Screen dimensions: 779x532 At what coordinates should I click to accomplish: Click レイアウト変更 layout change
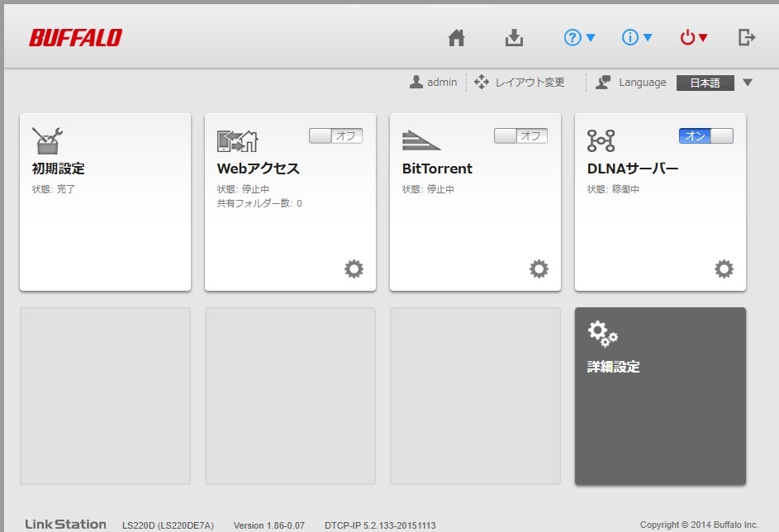[520, 83]
